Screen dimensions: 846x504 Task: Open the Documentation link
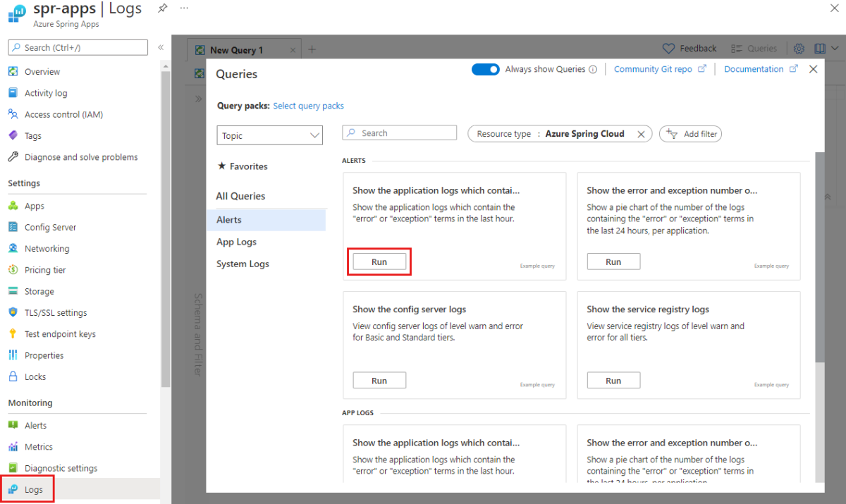click(x=761, y=69)
